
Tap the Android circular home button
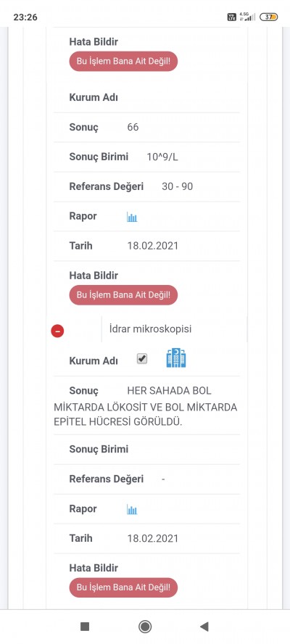click(x=144, y=627)
